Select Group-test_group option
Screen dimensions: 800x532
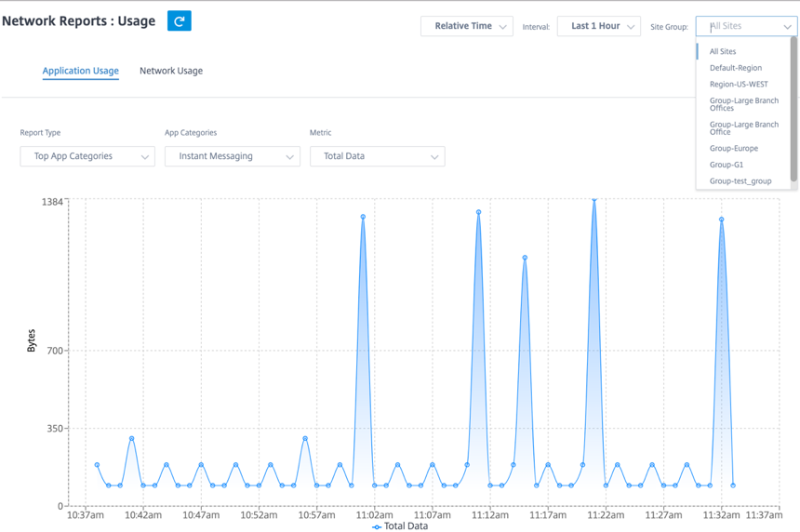pyautogui.click(x=740, y=181)
